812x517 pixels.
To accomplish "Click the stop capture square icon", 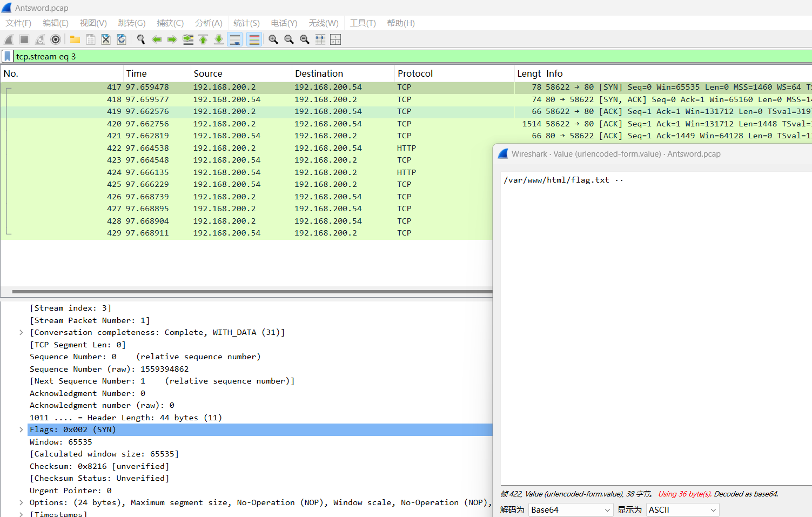I will (x=24, y=39).
